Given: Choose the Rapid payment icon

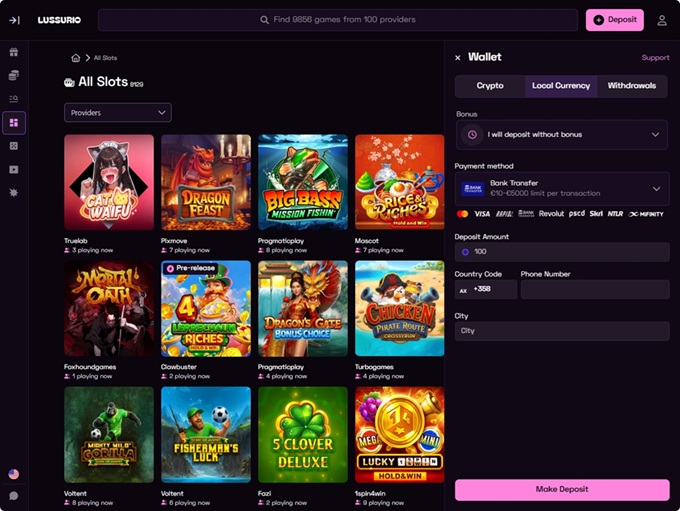Looking at the screenshot, I should pyautogui.click(x=504, y=214).
